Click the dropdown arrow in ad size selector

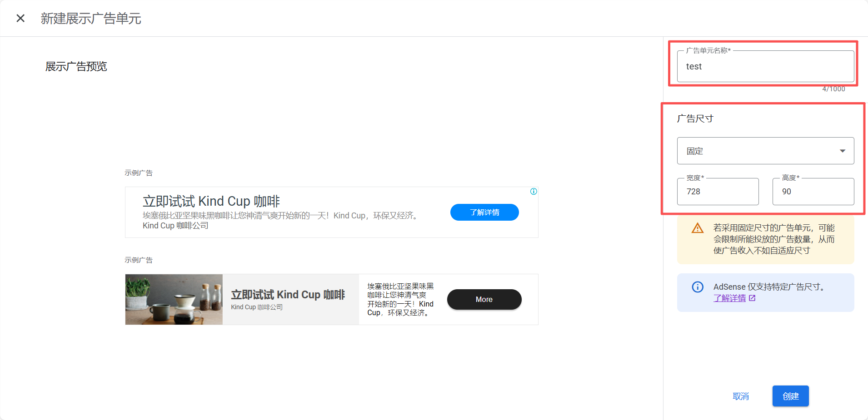[x=843, y=151]
